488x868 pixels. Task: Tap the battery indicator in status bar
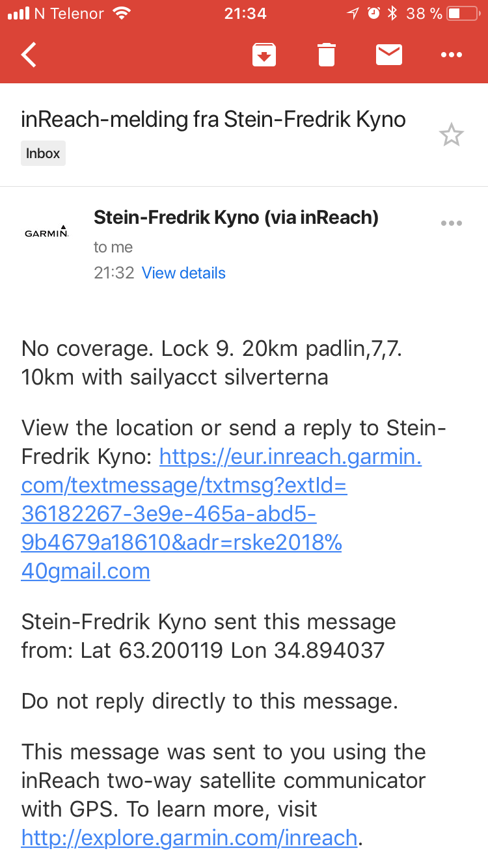[463, 14]
